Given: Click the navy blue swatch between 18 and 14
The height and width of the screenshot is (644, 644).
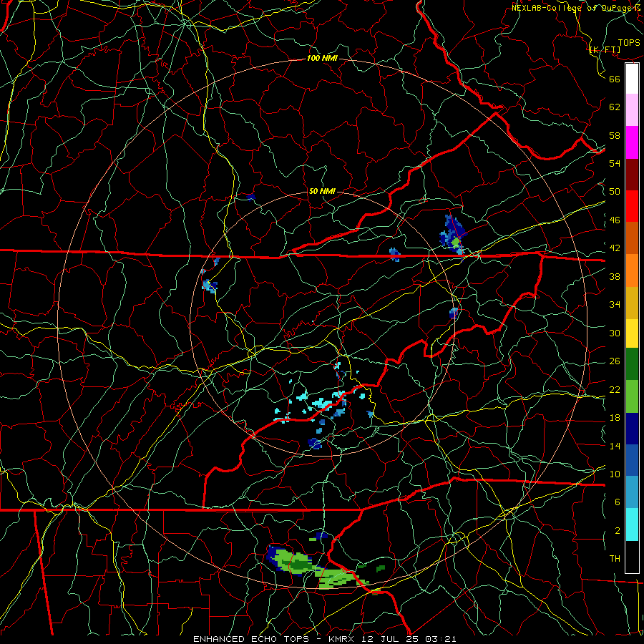Looking at the screenshot, I should [632, 429].
